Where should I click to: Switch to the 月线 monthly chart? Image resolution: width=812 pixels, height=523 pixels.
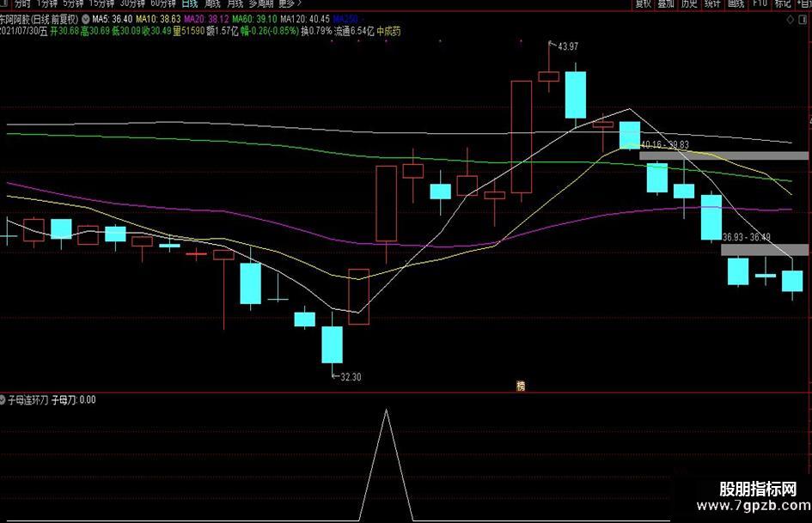tap(235, 3)
